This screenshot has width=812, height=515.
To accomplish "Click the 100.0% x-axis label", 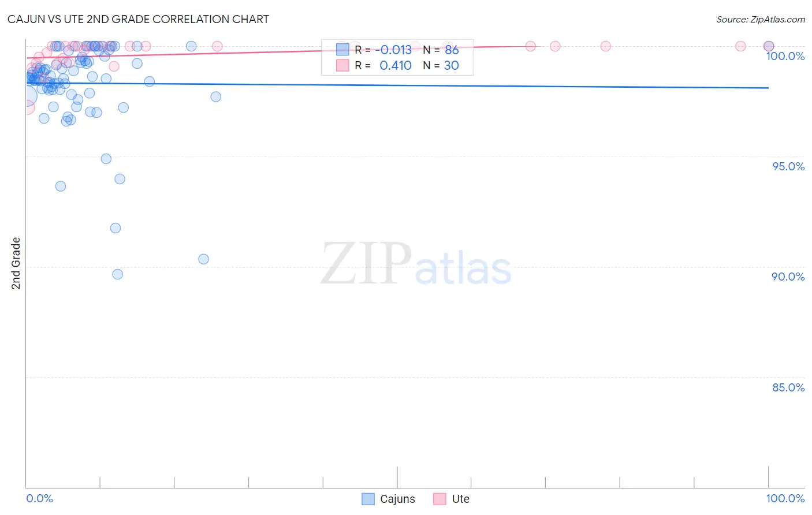I will (x=785, y=498).
